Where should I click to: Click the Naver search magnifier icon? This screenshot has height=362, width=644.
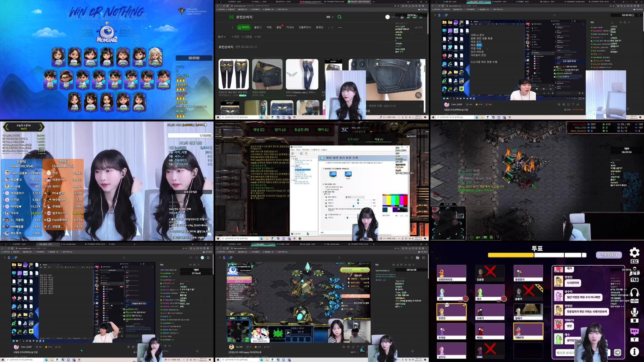(339, 17)
